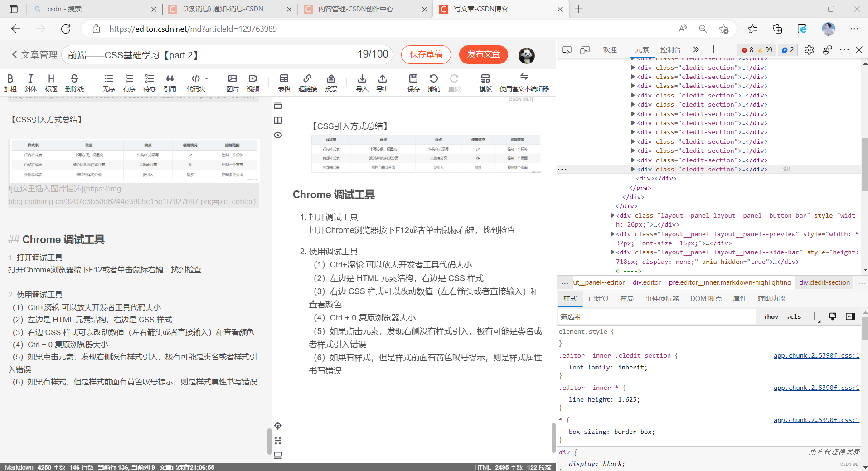Export the article (导出)
The width and height of the screenshot is (868, 471).
click(383, 83)
